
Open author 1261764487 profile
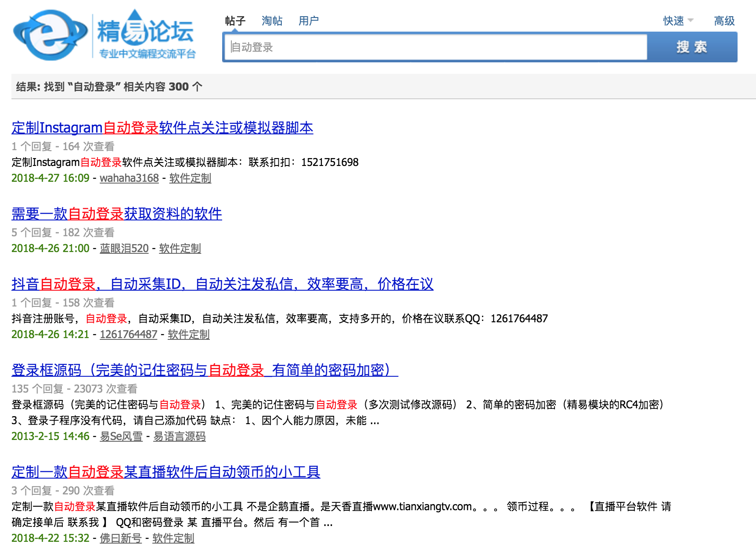click(129, 334)
